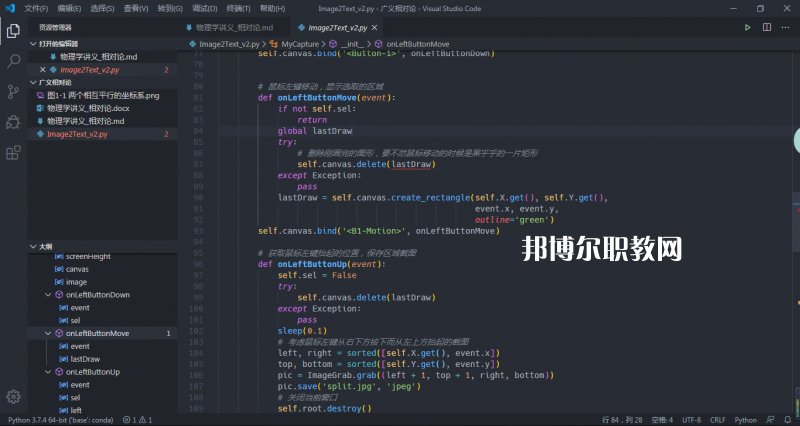This screenshot has width=800, height=426.
Task: Collapse the 打开的编辑器 section
Action: point(33,44)
